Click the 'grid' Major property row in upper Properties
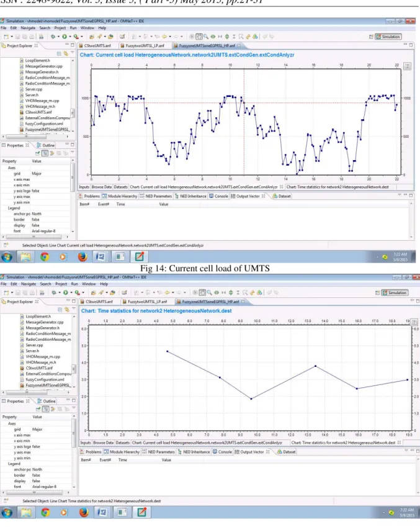 click(35, 173)
